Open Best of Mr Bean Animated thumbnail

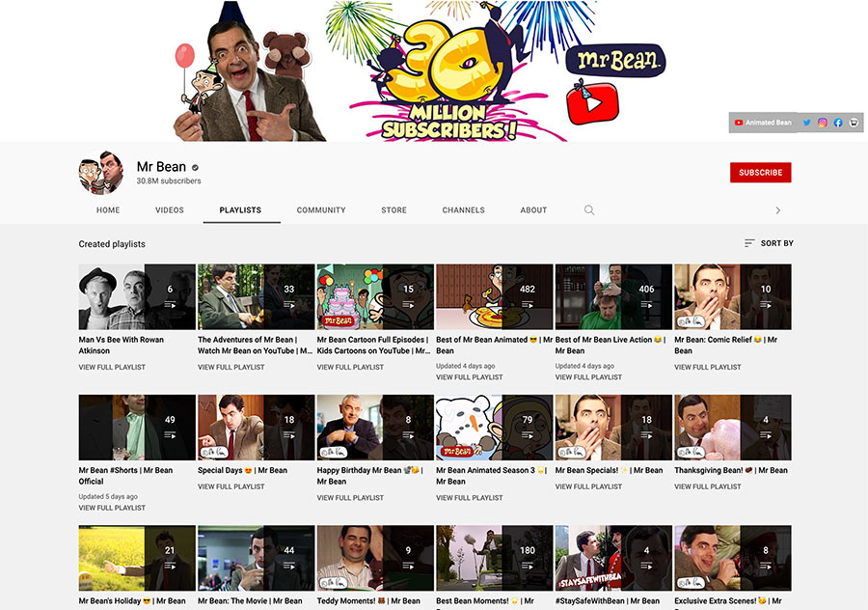point(495,297)
